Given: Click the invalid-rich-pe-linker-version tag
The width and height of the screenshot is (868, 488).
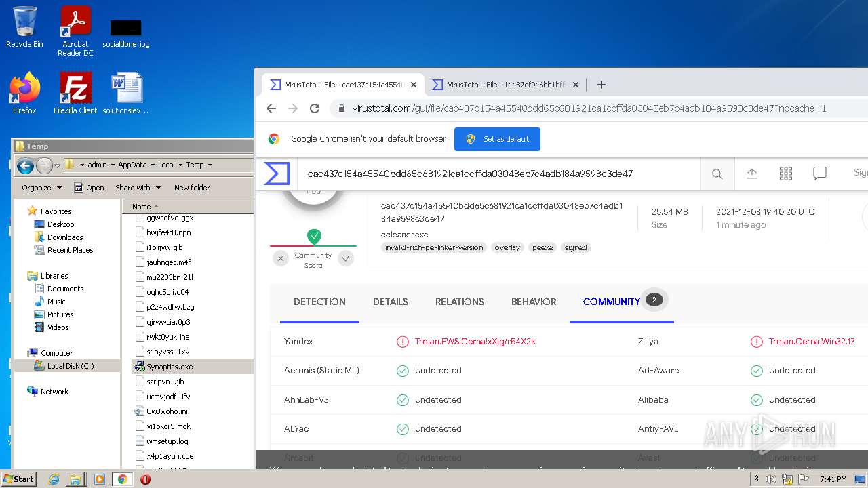Looking at the screenshot, I should [x=434, y=247].
